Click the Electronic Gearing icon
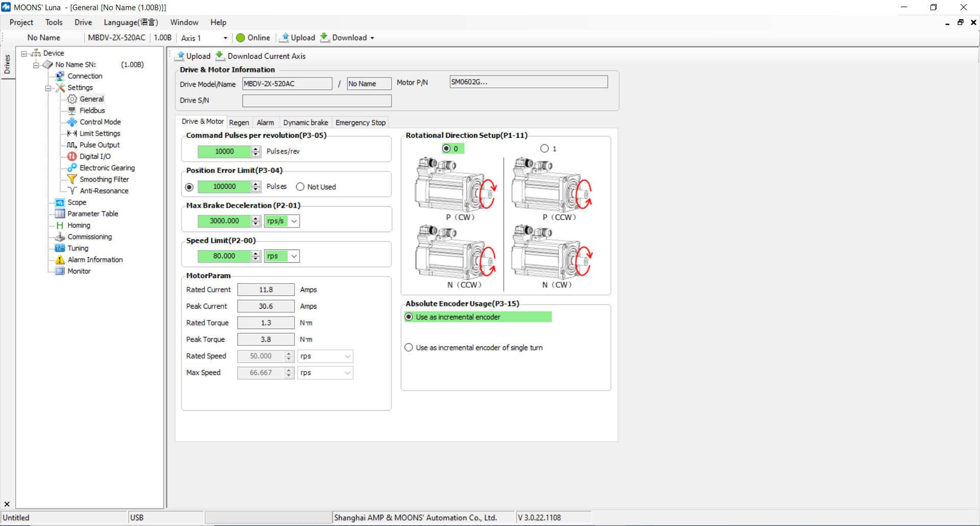The image size is (980, 526). [x=72, y=168]
